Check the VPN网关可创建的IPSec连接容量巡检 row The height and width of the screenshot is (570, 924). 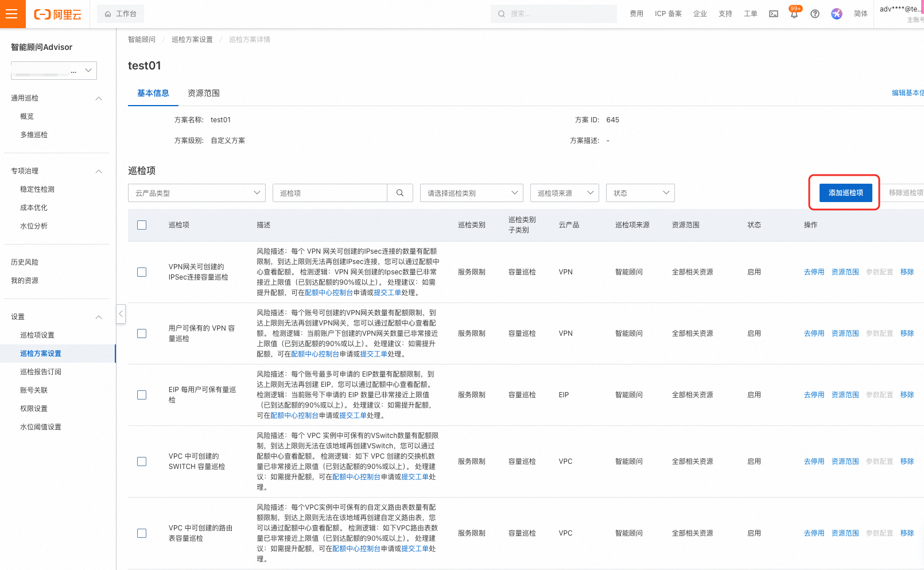[x=142, y=272]
